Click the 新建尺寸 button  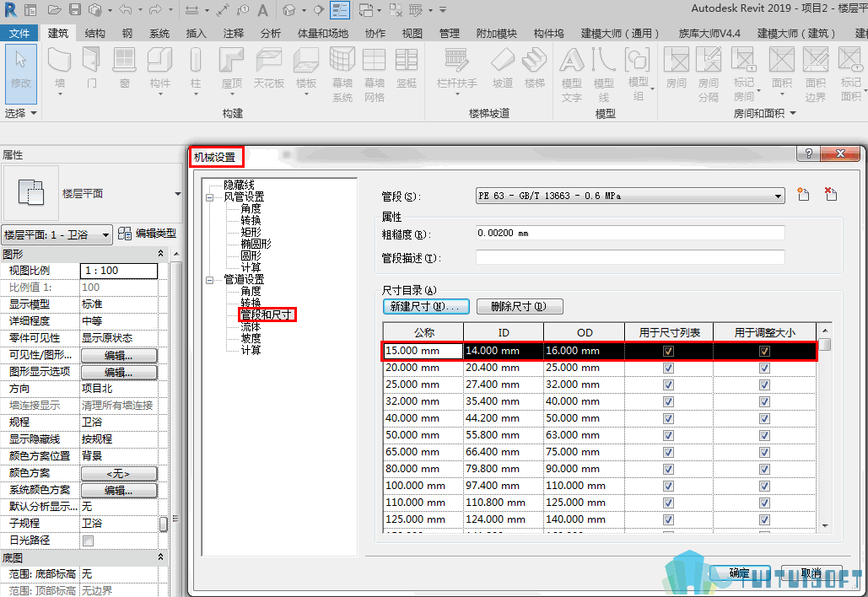pyautogui.click(x=426, y=307)
